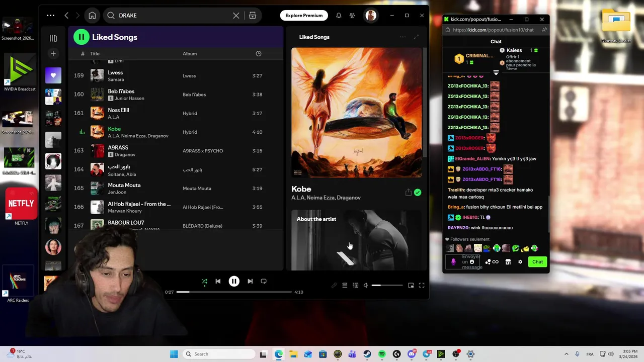
Task: Select the Mouta Mouta track by JenJoon
Action: pos(176,189)
